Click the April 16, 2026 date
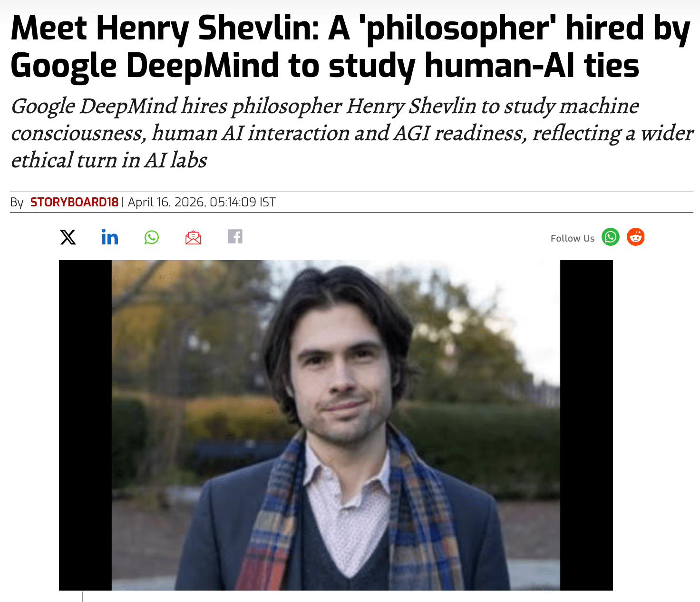 pyautogui.click(x=166, y=202)
